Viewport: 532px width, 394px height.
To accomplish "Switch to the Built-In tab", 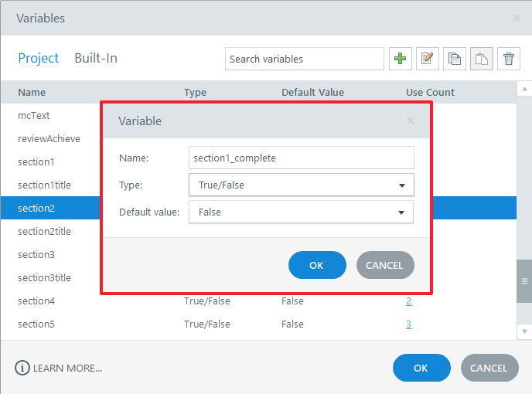I will pos(96,58).
